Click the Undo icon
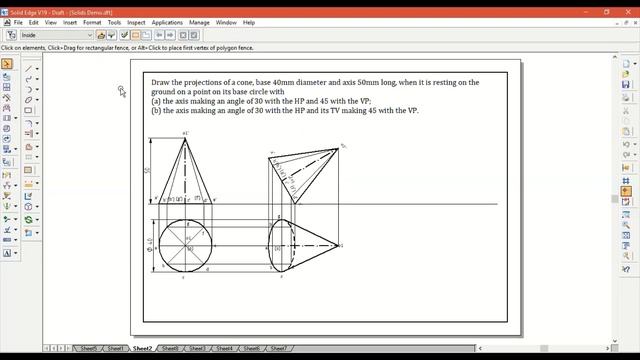 tap(626, 144)
